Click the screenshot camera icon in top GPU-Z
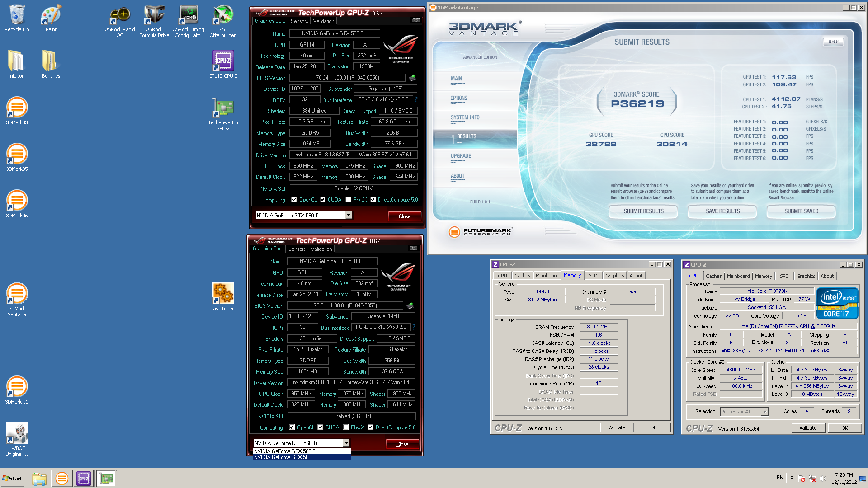868x488 pixels. (x=416, y=20)
